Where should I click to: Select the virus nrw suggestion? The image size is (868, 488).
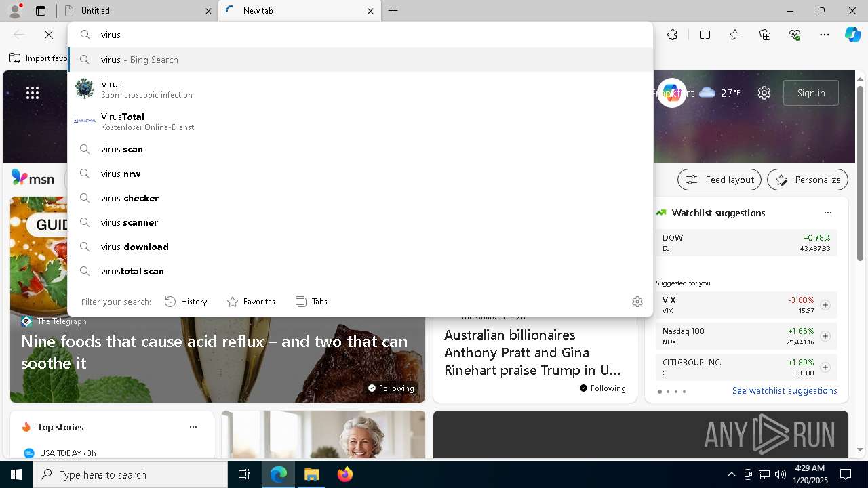360,174
